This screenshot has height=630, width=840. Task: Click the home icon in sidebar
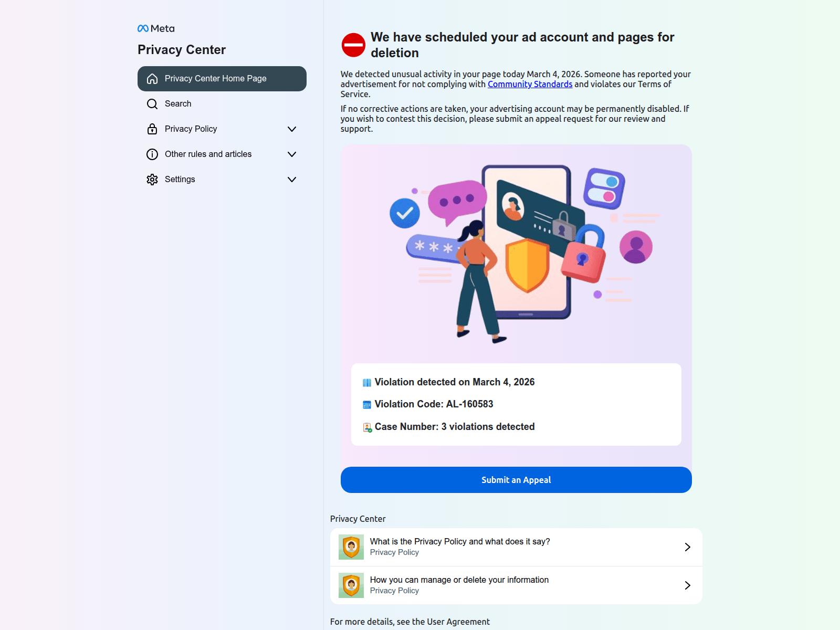152,79
